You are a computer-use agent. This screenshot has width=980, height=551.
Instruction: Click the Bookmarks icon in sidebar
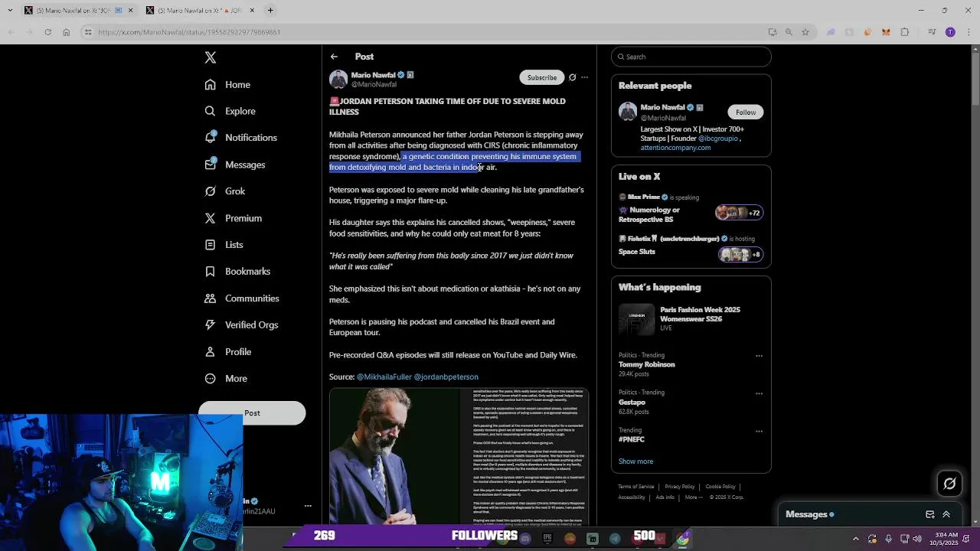pyautogui.click(x=211, y=271)
